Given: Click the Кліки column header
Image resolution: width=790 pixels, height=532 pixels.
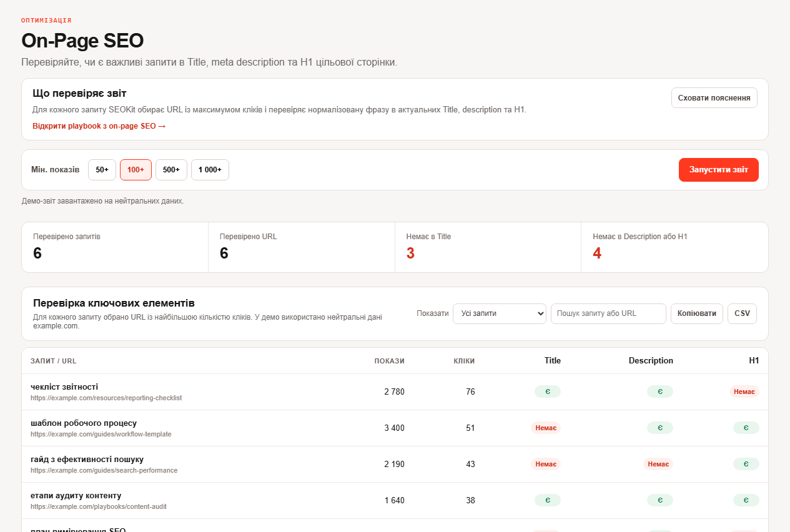Looking at the screenshot, I should coord(464,361).
